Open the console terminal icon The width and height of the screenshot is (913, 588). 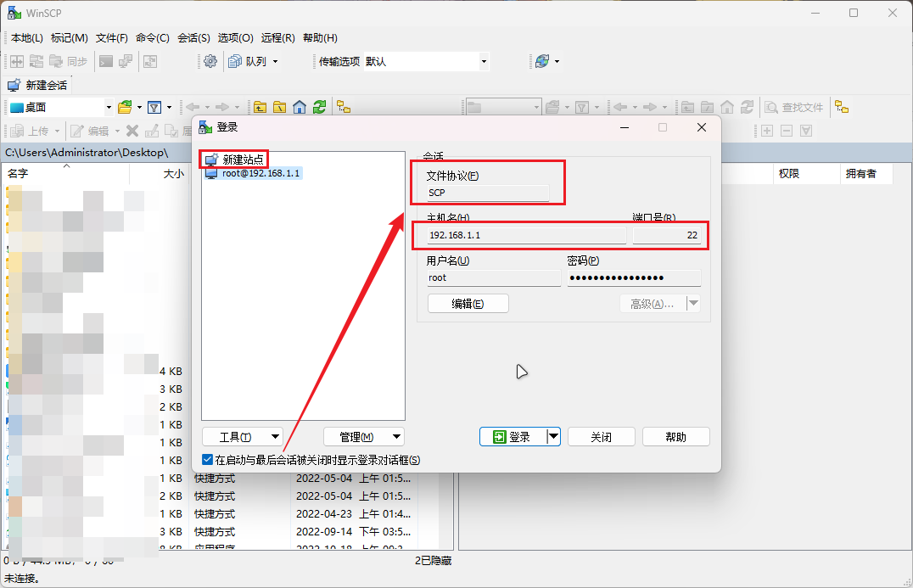pyautogui.click(x=106, y=61)
